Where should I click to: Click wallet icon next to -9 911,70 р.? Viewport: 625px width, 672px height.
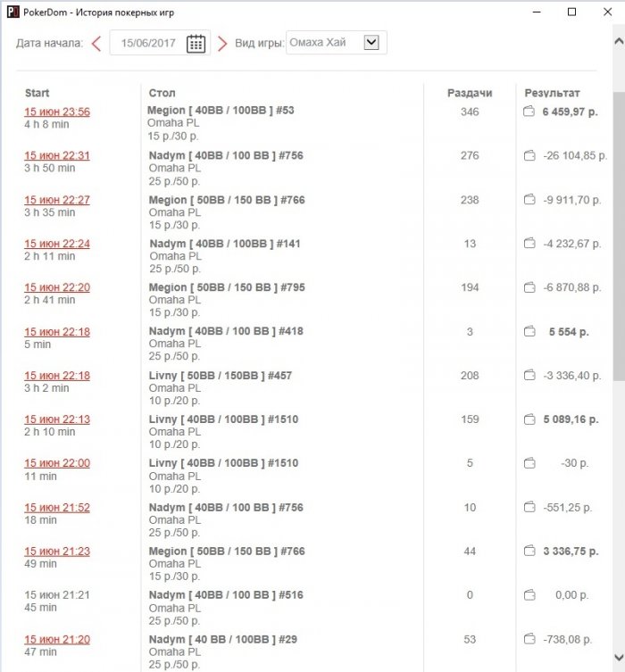(x=529, y=200)
